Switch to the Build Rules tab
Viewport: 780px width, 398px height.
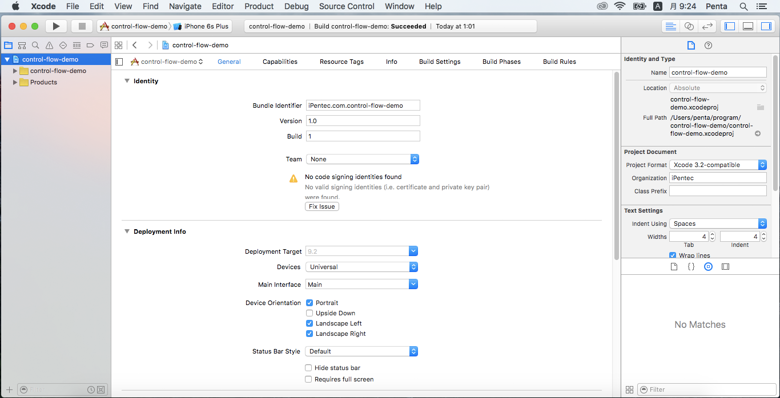pyautogui.click(x=559, y=62)
